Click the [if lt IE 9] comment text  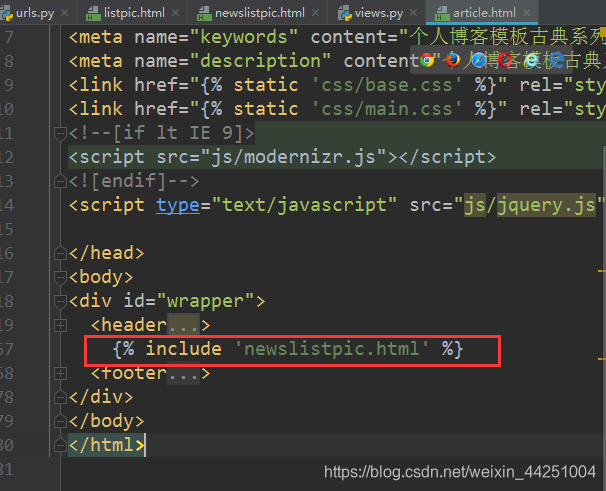[x=162, y=133]
